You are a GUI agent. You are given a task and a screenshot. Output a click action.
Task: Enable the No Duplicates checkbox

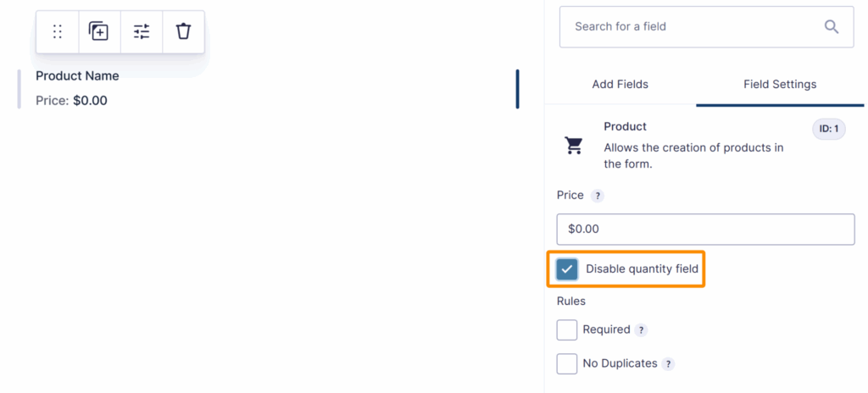pos(567,363)
